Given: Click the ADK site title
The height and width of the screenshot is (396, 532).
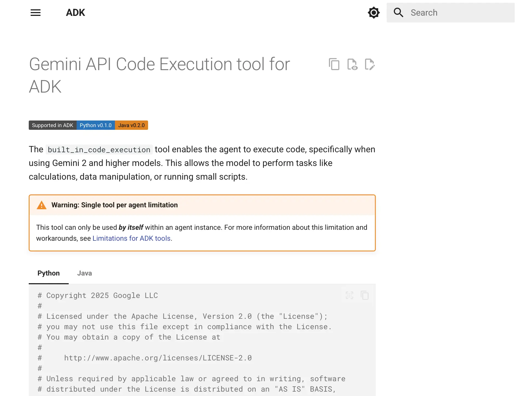Looking at the screenshot, I should coord(76,13).
